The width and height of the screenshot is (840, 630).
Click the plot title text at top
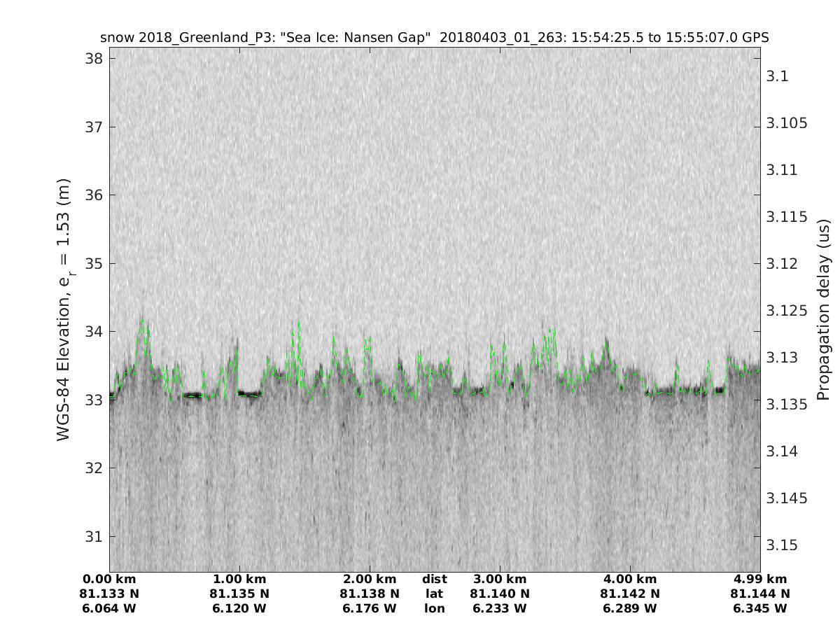(x=434, y=38)
